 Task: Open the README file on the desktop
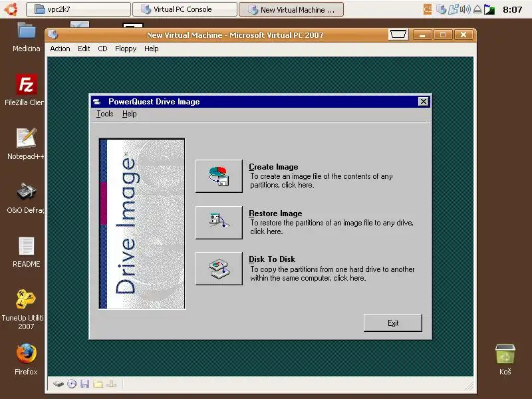pos(26,252)
